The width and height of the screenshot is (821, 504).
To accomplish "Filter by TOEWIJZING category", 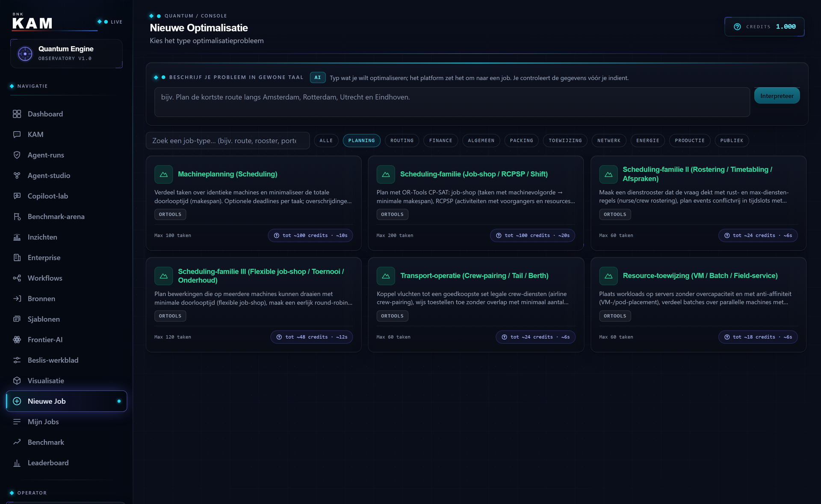I will pyautogui.click(x=565, y=141).
